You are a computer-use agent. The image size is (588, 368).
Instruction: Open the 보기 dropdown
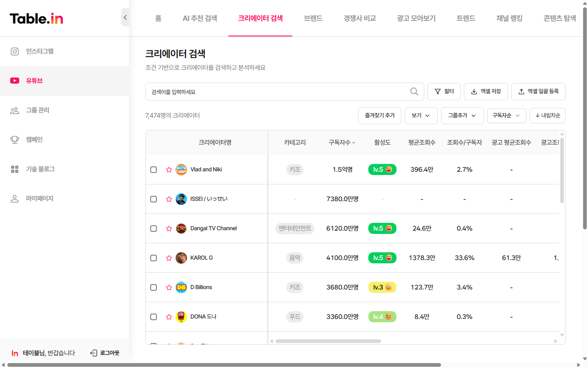(x=421, y=116)
